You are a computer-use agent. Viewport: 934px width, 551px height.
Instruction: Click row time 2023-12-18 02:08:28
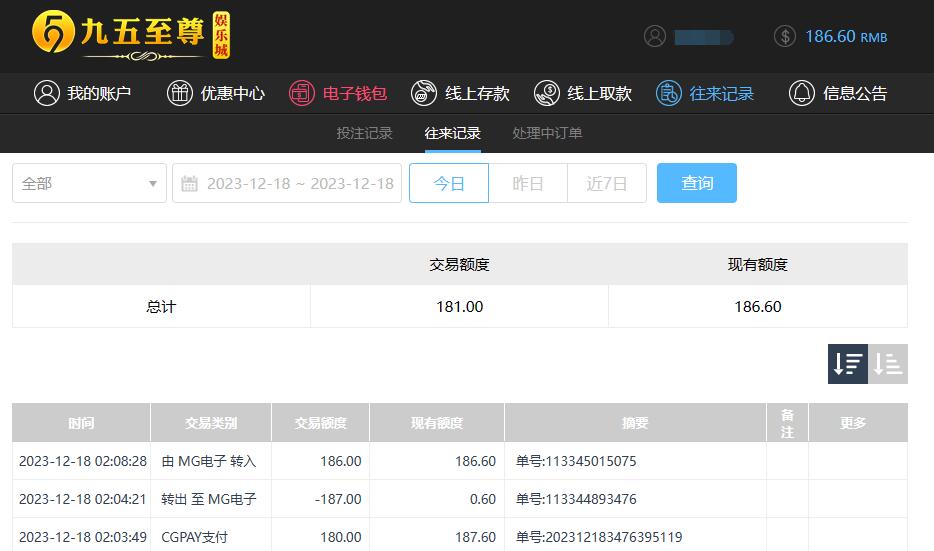click(83, 461)
